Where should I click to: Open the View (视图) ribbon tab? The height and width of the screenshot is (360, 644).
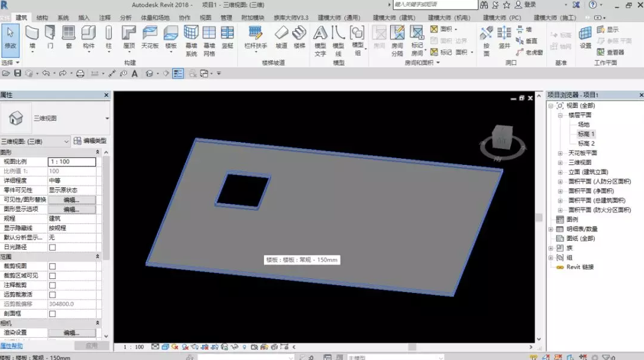tap(205, 17)
